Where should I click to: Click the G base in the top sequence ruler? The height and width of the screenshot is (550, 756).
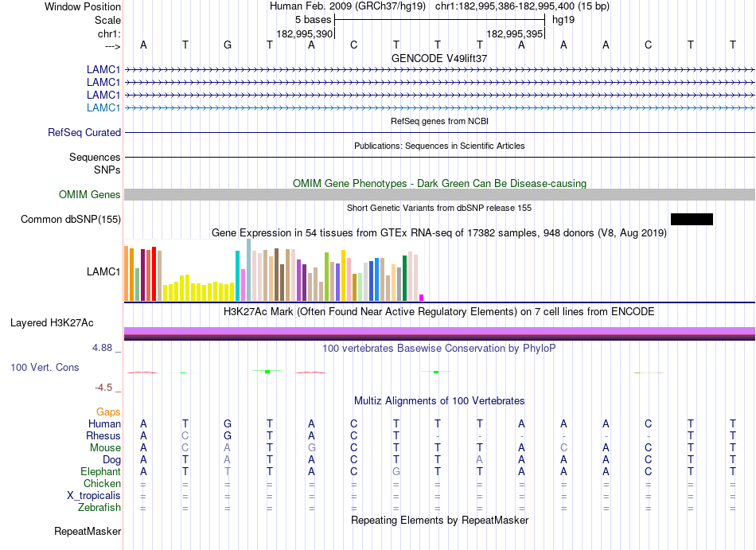[228, 45]
